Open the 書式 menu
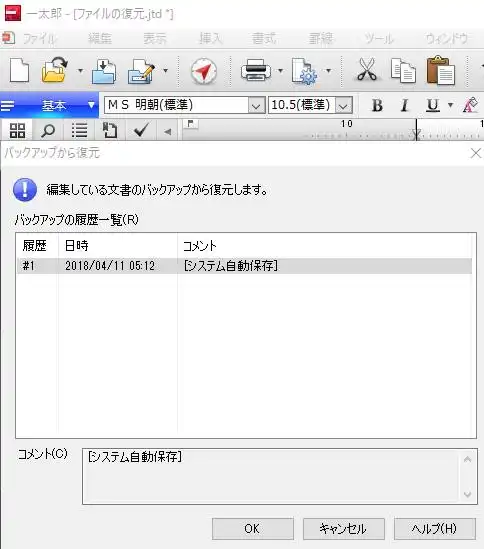This screenshot has height=549, width=484. point(265,38)
